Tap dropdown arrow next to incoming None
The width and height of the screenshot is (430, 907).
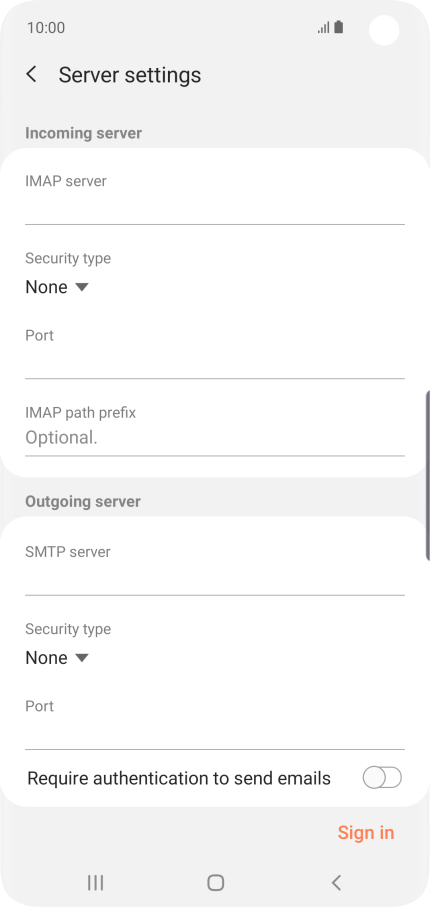82,287
